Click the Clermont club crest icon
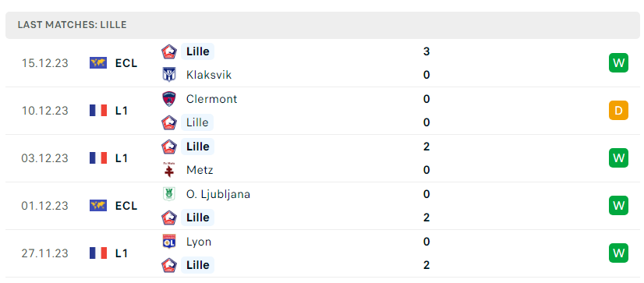This screenshot has width=644, height=283. pos(169,99)
